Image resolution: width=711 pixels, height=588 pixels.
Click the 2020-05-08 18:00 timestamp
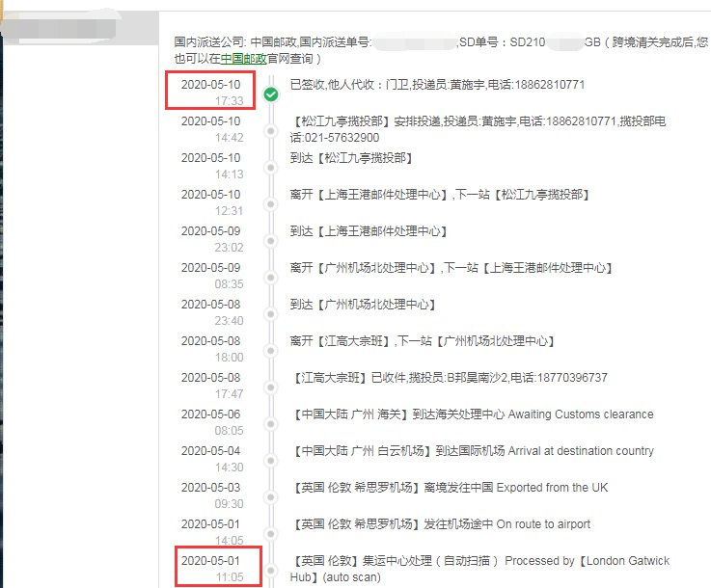[x=210, y=349]
